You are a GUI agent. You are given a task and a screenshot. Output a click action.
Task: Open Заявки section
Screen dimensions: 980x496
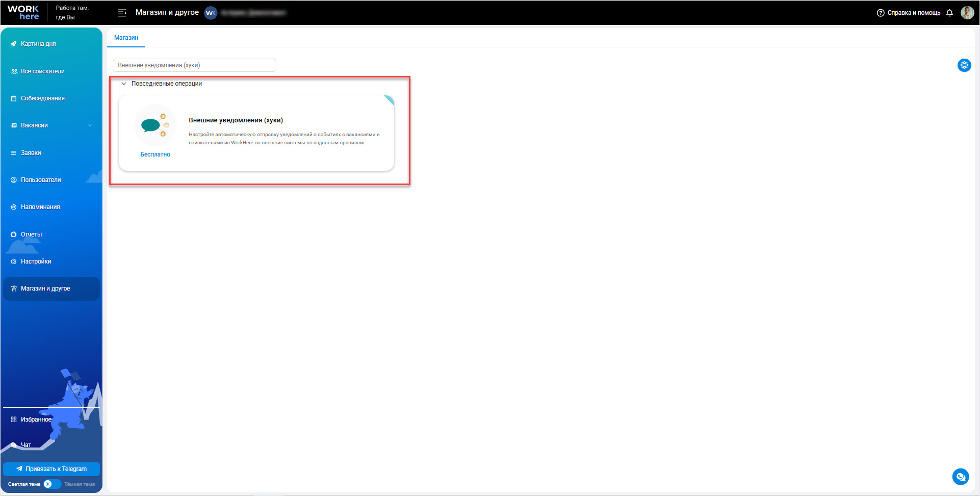pos(31,153)
